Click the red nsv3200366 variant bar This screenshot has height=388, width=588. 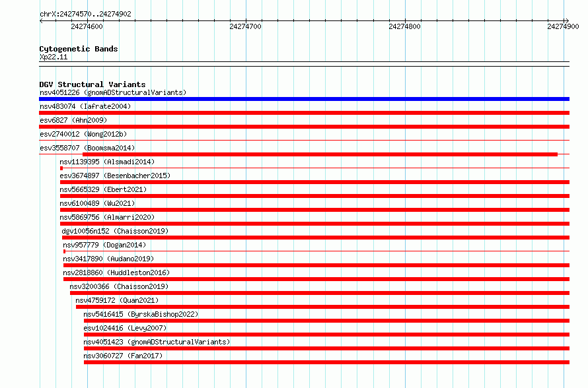320,293
